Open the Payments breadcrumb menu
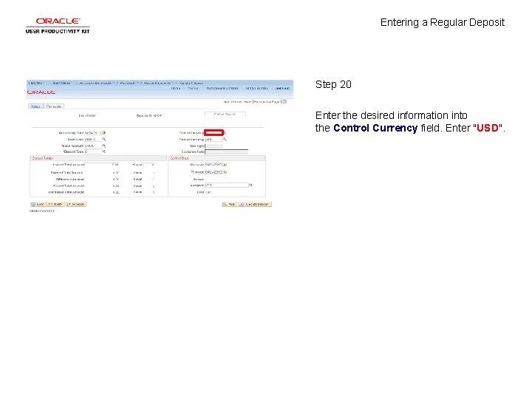Viewport: 532px width, 399px height. click(x=129, y=83)
